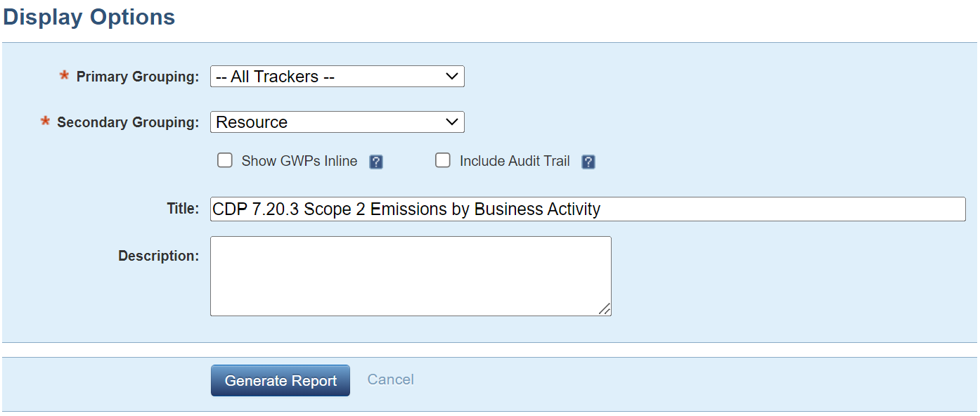Click the Secondary Grouping label
The image size is (980, 416).
coord(128,123)
